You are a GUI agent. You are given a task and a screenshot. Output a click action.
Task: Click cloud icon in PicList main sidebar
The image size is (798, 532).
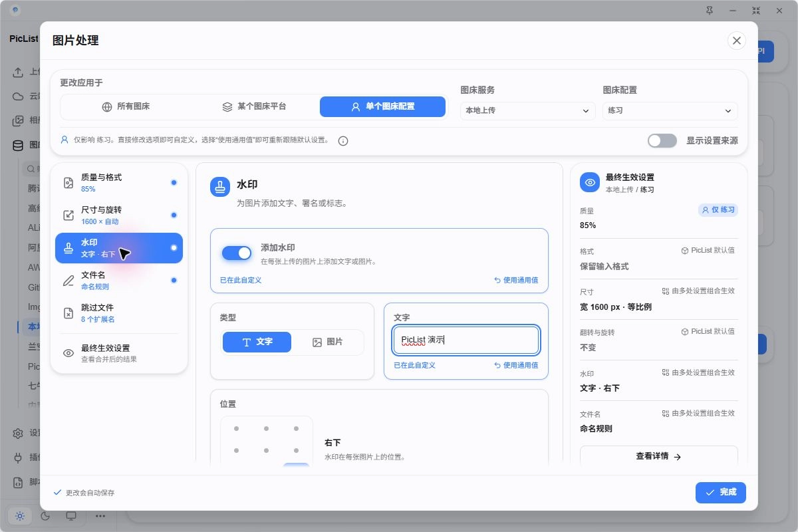click(19, 96)
